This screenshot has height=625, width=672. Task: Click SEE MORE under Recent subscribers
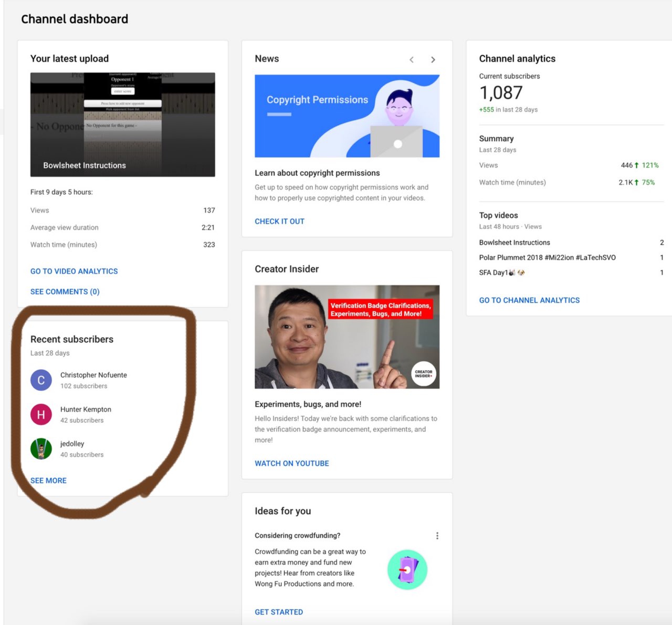click(x=48, y=481)
